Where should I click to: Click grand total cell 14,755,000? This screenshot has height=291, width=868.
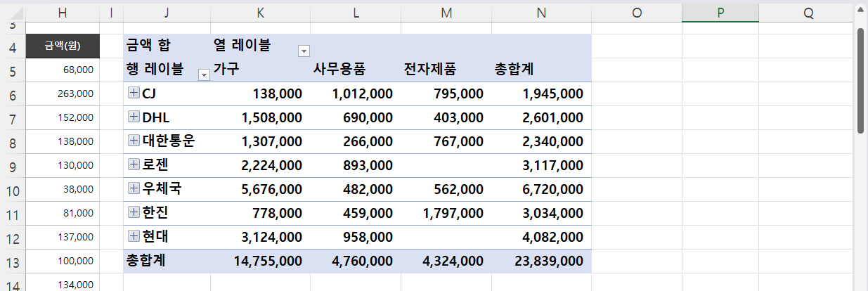(261, 261)
